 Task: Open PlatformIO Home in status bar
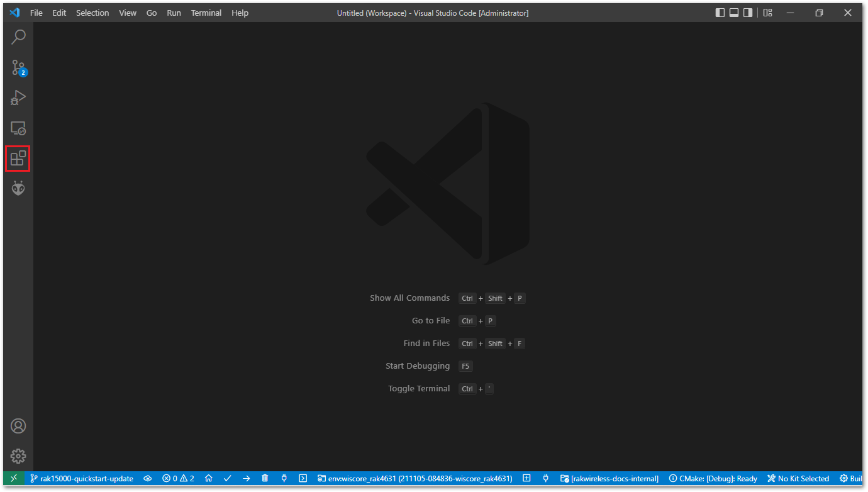[x=209, y=478]
